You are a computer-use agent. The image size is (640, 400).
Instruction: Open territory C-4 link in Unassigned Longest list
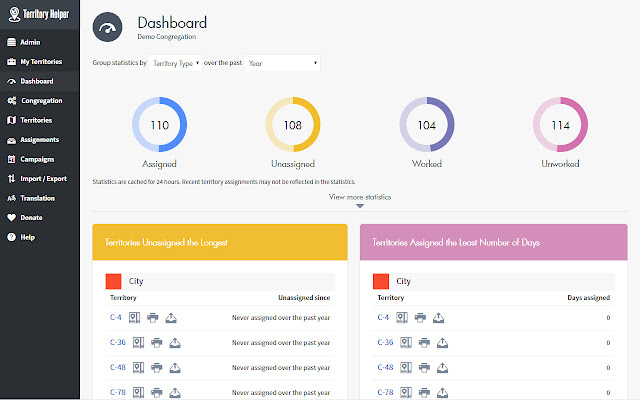point(116,317)
